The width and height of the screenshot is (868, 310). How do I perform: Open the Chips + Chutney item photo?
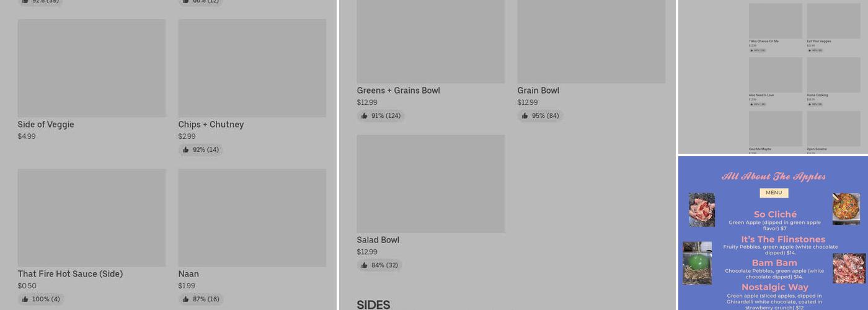click(x=252, y=68)
